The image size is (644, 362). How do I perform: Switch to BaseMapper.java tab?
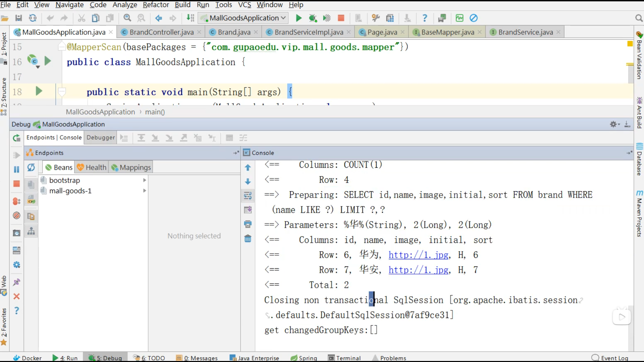pyautogui.click(x=447, y=32)
